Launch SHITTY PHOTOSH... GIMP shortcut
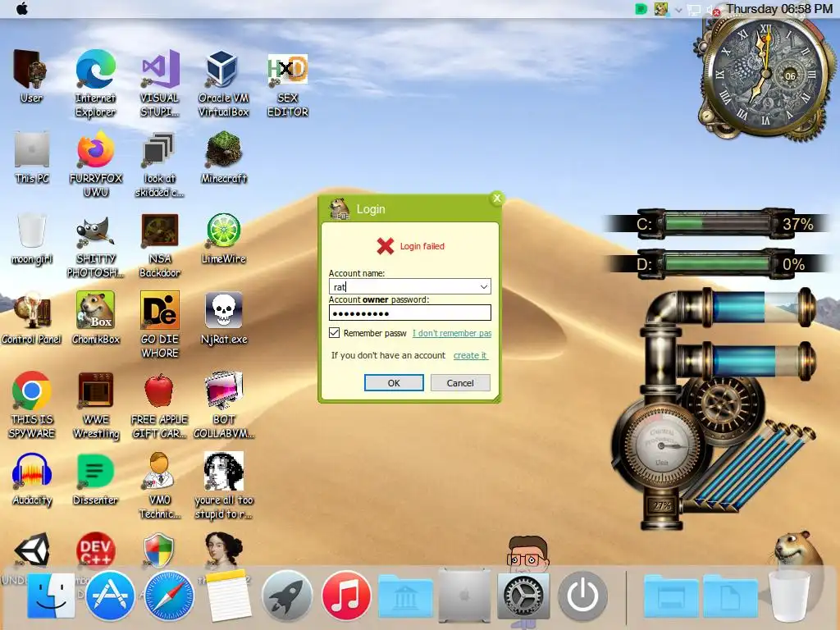The image size is (840, 630). point(95,244)
